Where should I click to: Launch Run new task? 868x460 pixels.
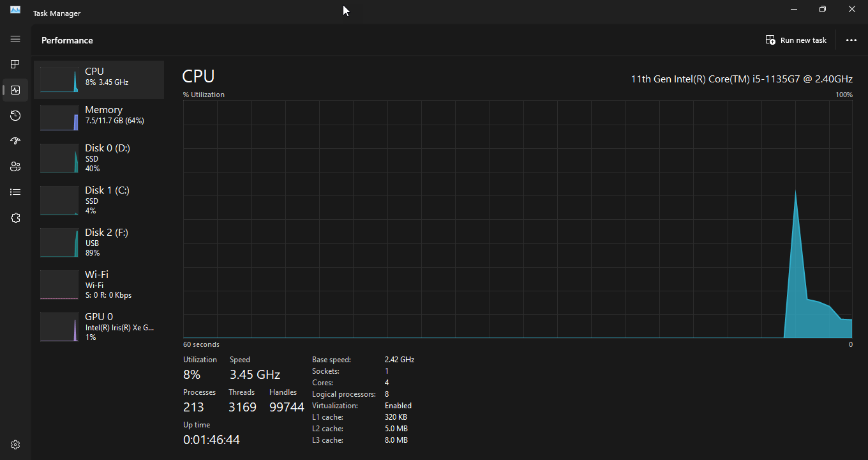tap(795, 40)
